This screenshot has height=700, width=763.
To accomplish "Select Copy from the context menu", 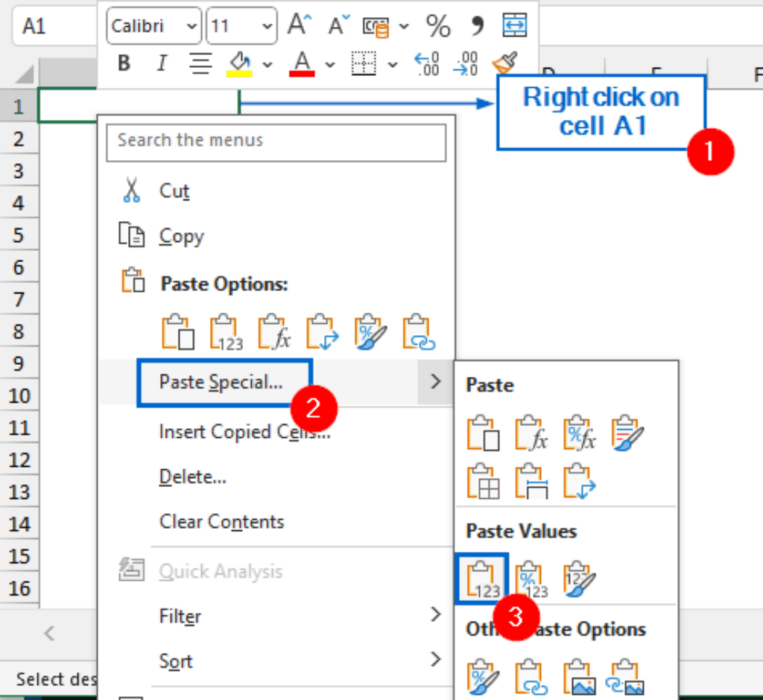I will coord(181,236).
